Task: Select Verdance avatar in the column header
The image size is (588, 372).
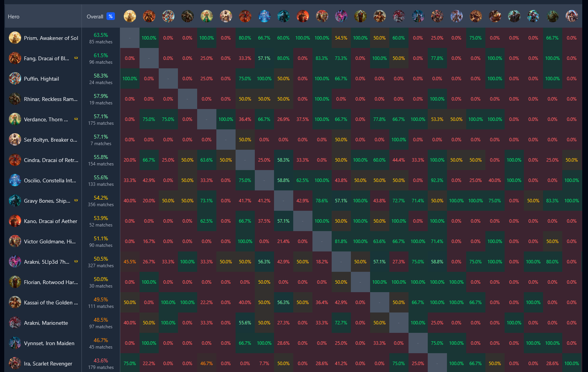Action: click(207, 16)
